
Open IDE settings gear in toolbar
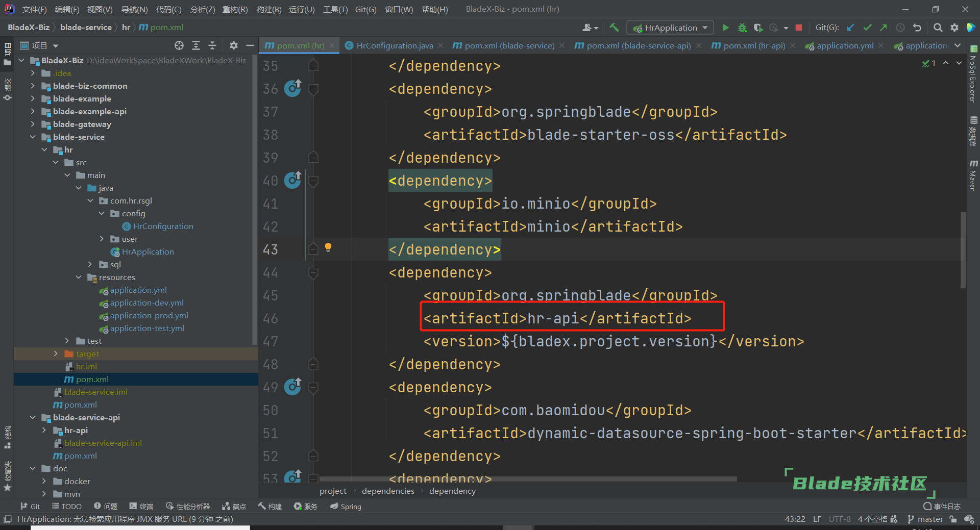point(954,28)
